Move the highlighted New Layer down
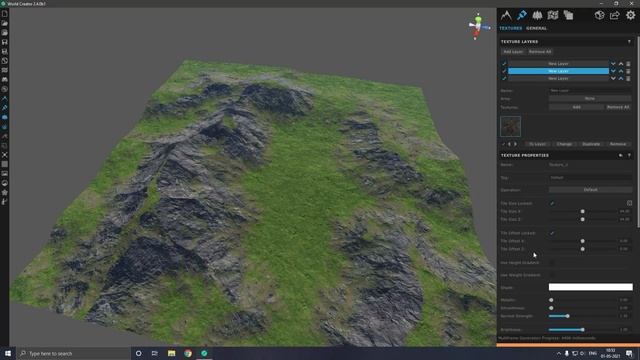 (613, 71)
